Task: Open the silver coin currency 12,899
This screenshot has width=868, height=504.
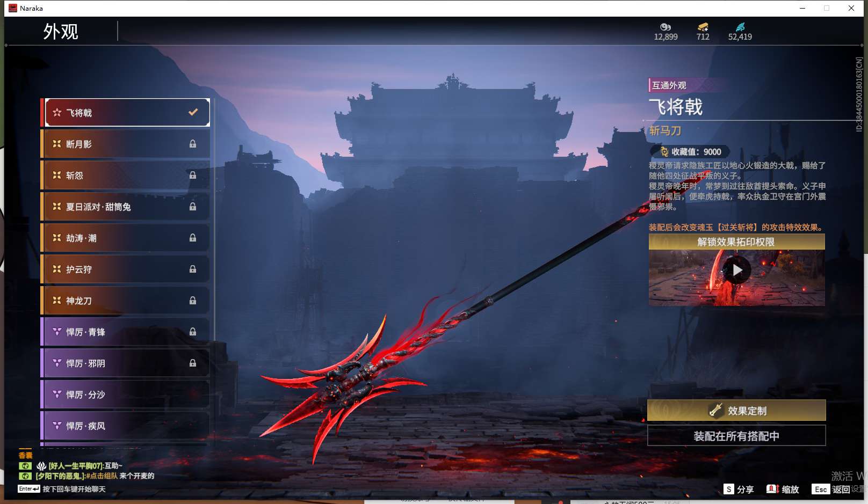Action: point(666,32)
